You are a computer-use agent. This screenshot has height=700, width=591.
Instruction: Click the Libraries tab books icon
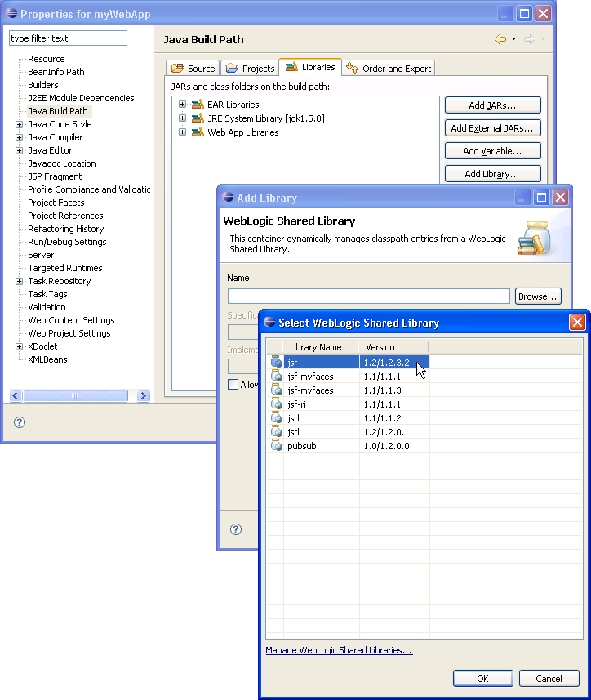pos(291,67)
